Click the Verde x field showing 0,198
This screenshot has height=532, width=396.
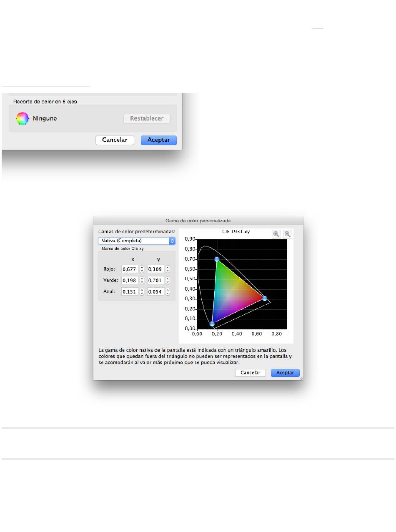[x=130, y=281]
